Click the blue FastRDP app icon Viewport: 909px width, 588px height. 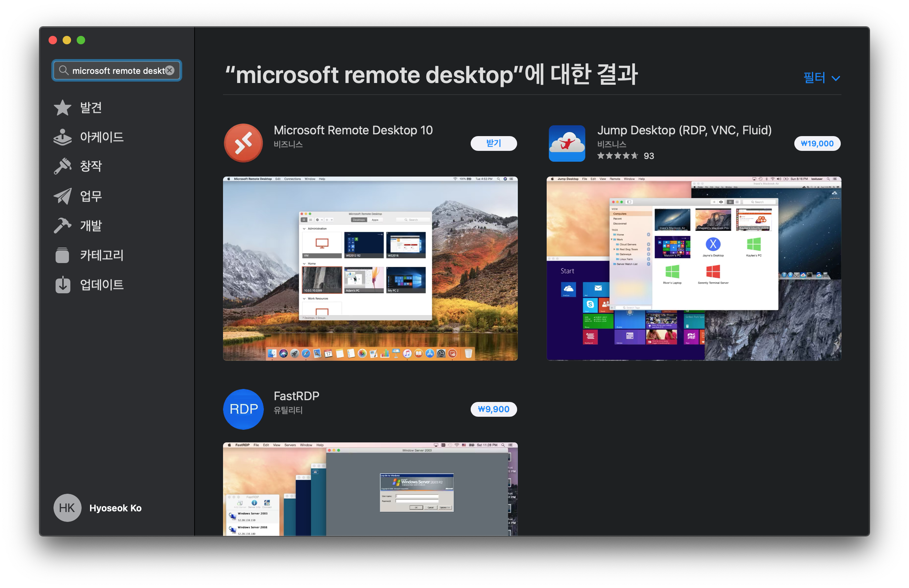click(x=243, y=409)
